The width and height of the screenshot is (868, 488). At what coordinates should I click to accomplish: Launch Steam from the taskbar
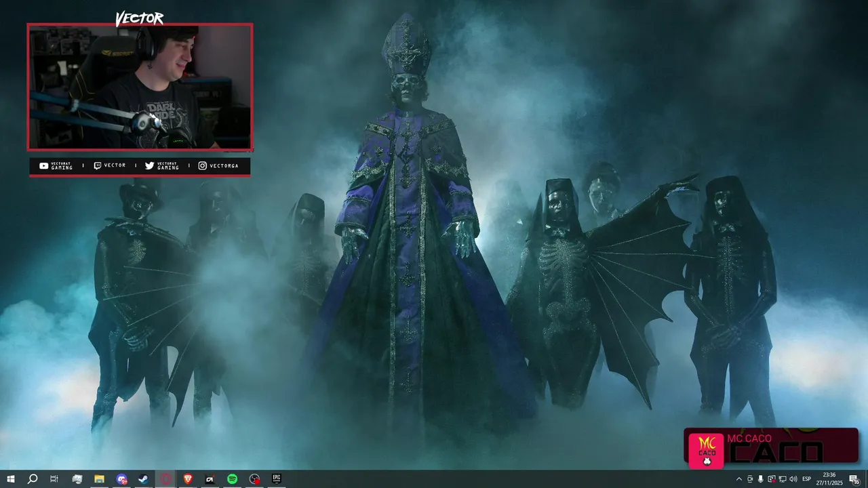point(144,479)
